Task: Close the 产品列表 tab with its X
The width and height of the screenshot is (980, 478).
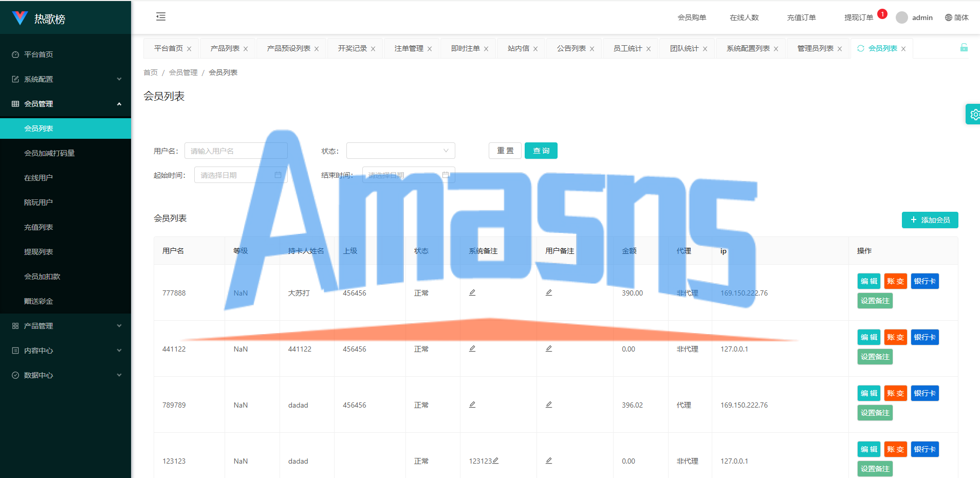Action: 246,49
